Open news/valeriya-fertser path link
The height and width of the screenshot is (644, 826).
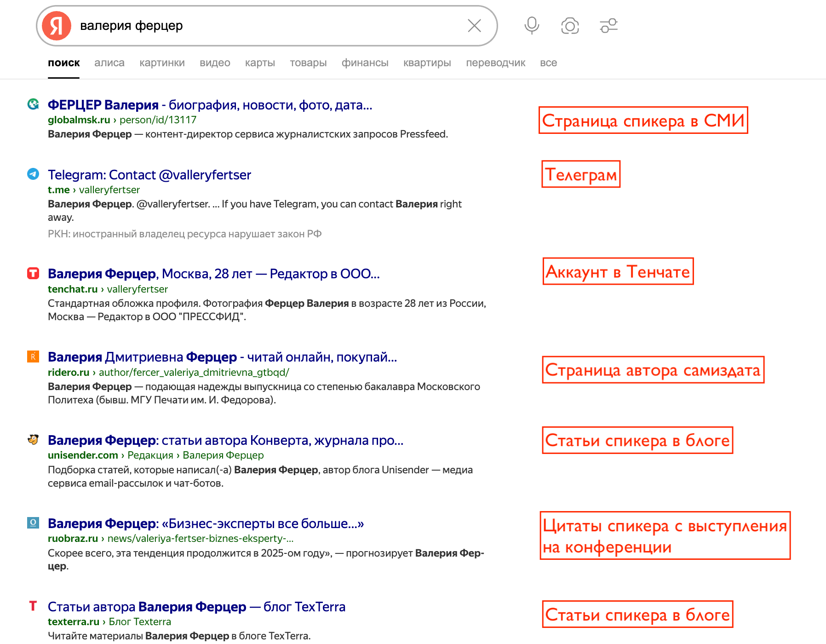[200, 538]
